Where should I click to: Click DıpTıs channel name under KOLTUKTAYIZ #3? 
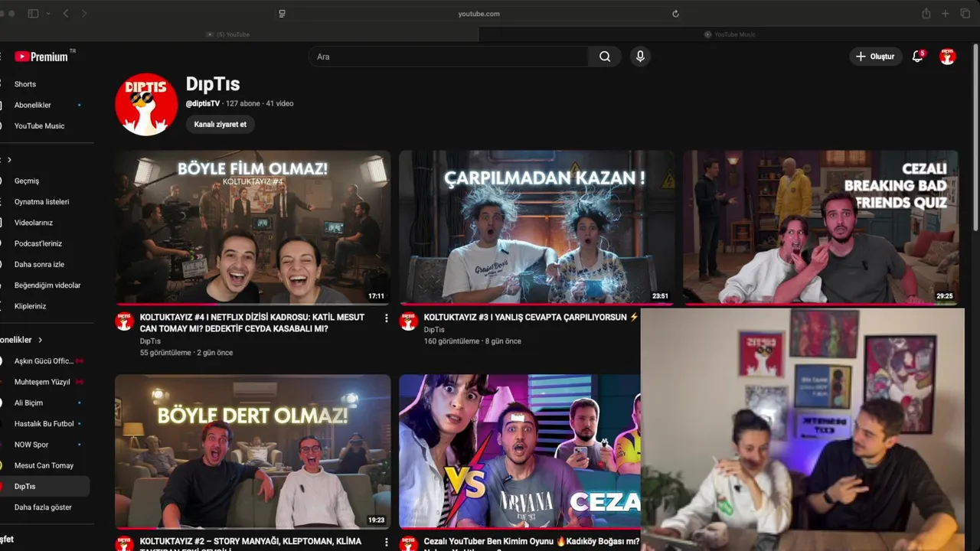point(434,330)
